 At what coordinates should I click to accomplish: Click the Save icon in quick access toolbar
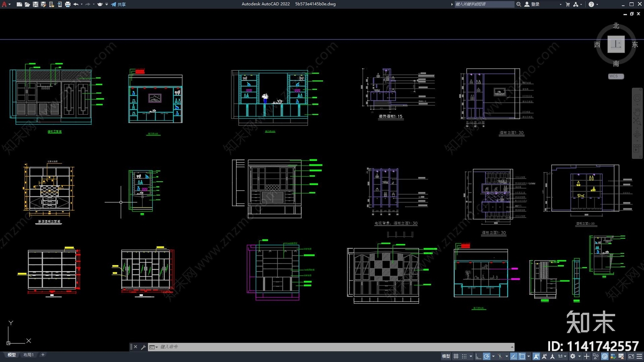(35, 4)
